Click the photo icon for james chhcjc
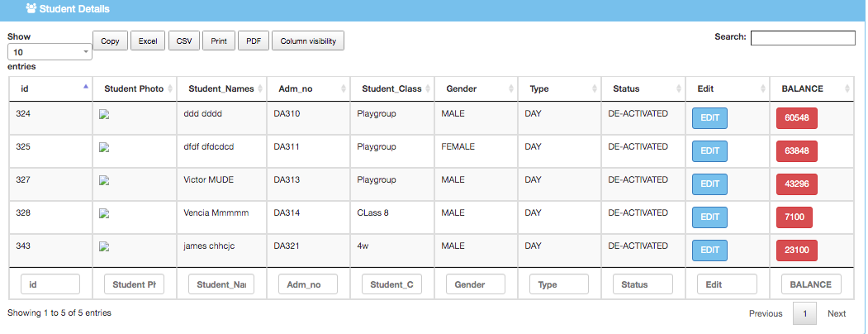This screenshot has height=334, width=868. pyautogui.click(x=104, y=246)
